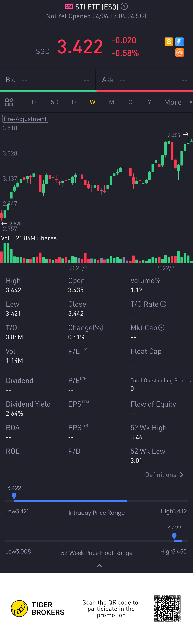The width and height of the screenshot is (193, 644).
Task: Tap the yellow dollar sign badge
Action: 169,42
